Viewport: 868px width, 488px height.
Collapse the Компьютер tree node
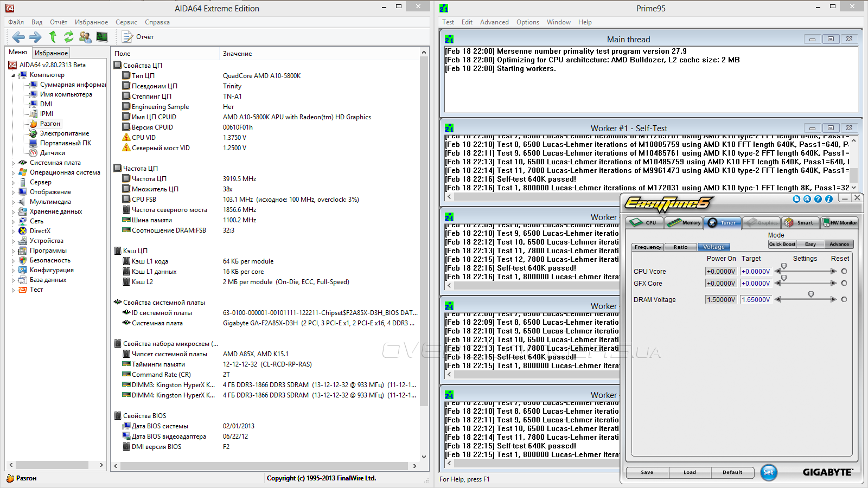tap(14, 75)
